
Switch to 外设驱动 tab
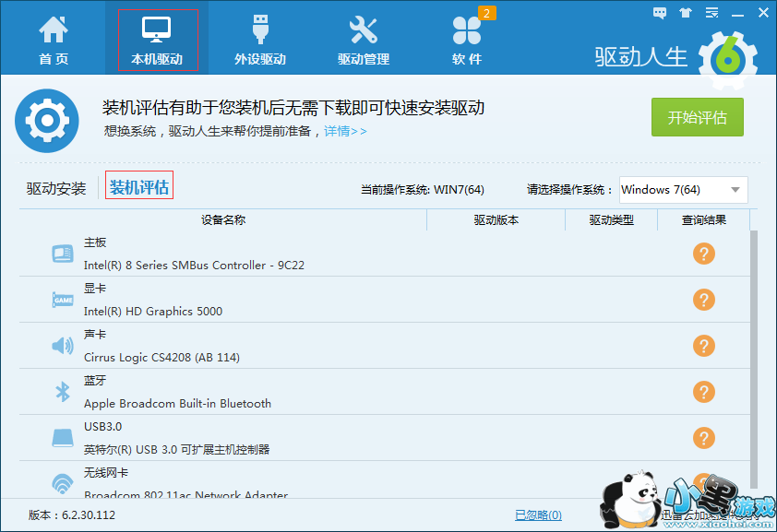260,41
